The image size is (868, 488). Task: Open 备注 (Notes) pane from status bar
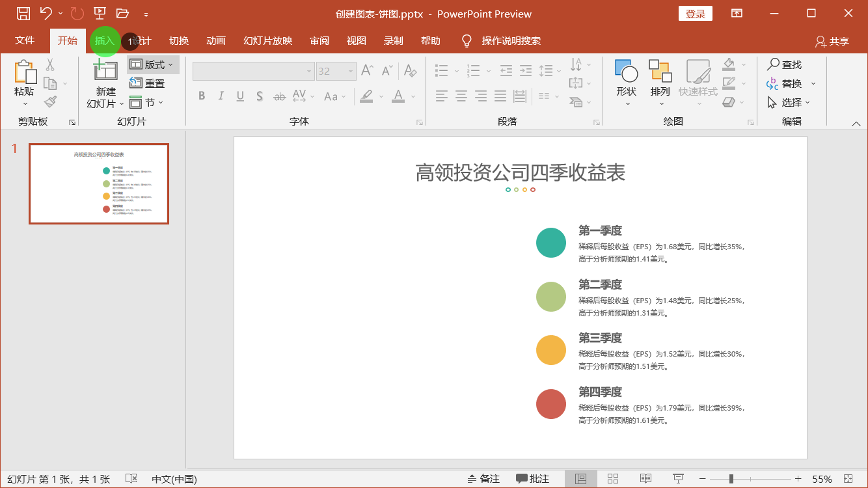pos(483,478)
